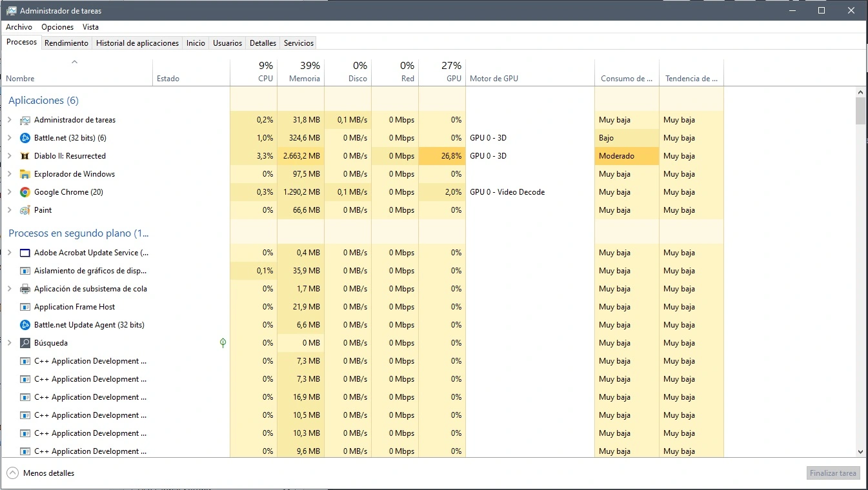
Task: Sort by the Memoria column header
Action: pos(301,72)
